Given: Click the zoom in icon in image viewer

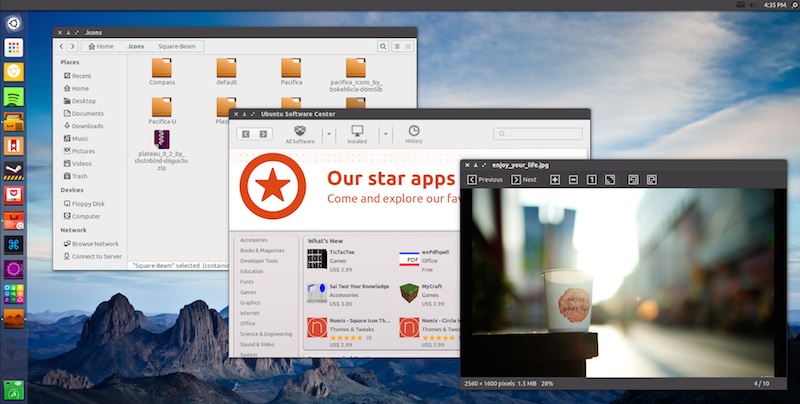Looking at the screenshot, I should pyautogui.click(x=555, y=180).
